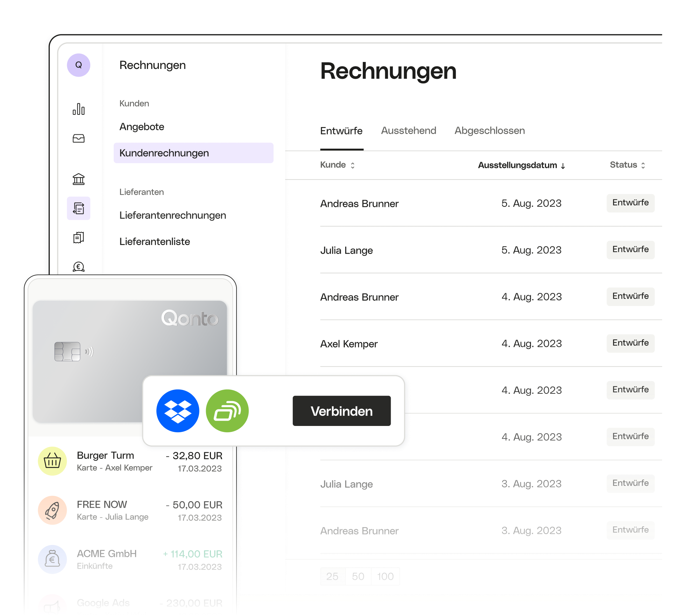680x616 pixels.
Task: Sort by Ausstellungsdatum column arrow
Action: tap(563, 166)
